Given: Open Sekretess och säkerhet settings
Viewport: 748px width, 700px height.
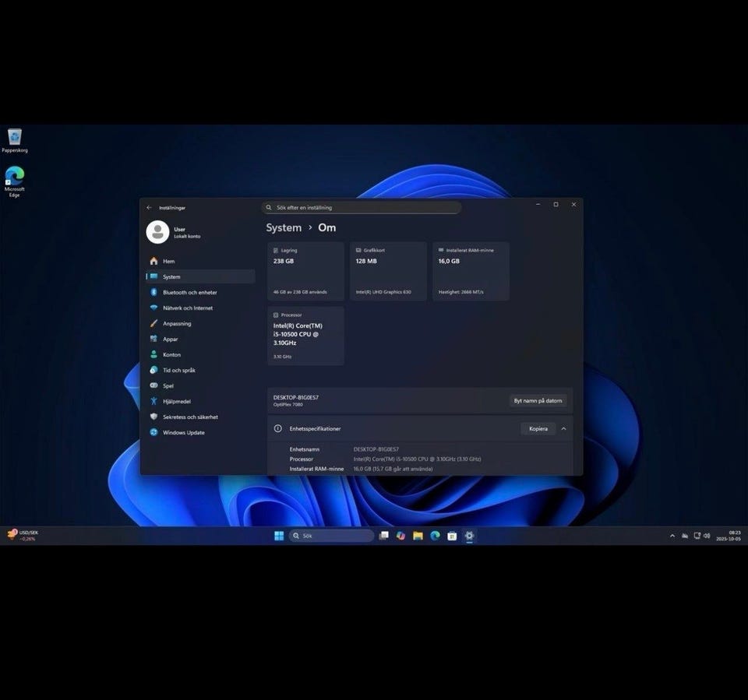Looking at the screenshot, I should pyautogui.click(x=190, y=417).
